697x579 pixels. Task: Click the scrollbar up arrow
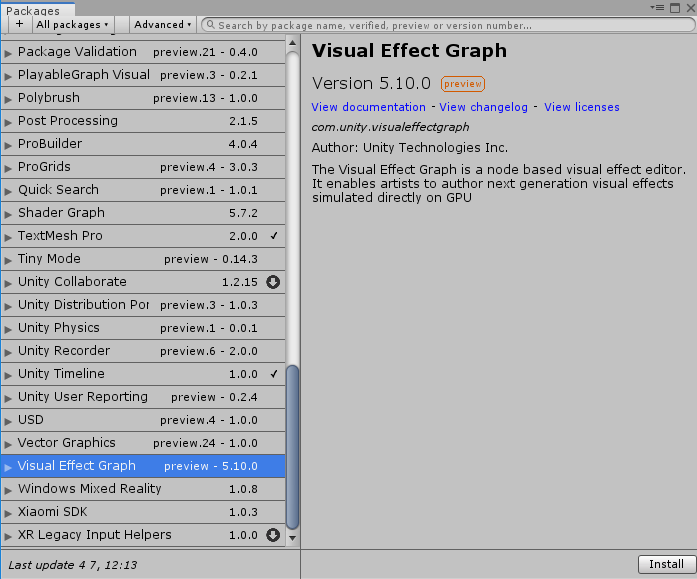(x=292, y=43)
